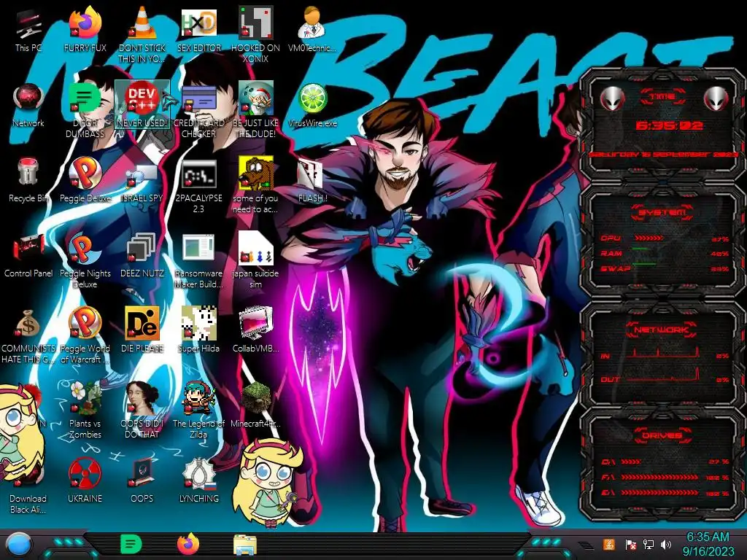Select the D FOR DUMBASS shortcut

(x=85, y=111)
